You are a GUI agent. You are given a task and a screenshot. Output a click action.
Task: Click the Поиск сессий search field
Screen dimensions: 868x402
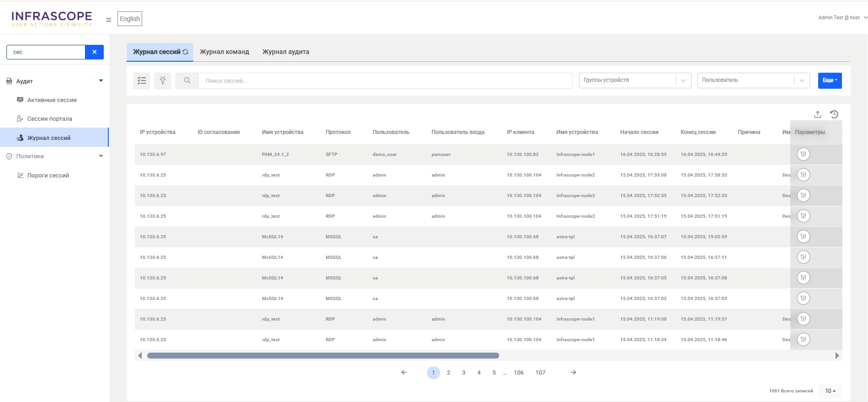coord(385,80)
